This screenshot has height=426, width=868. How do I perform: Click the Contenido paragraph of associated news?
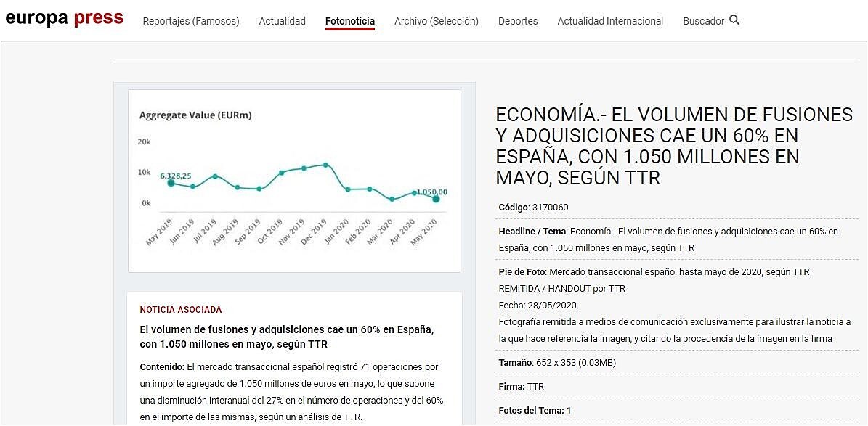pyautogui.click(x=291, y=392)
